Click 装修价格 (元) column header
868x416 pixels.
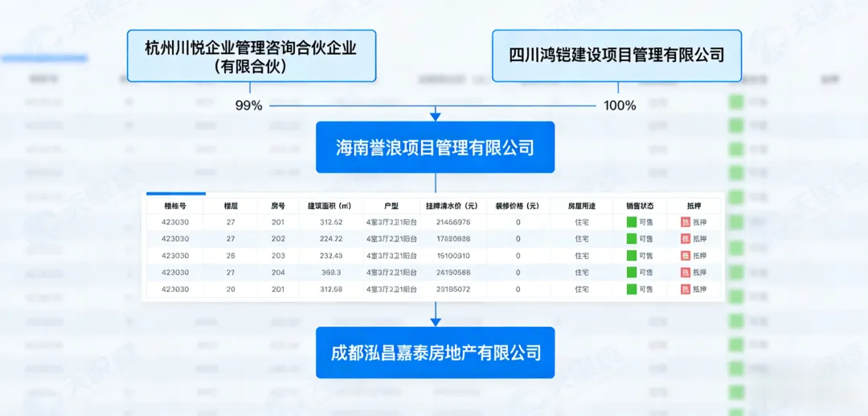click(x=518, y=206)
